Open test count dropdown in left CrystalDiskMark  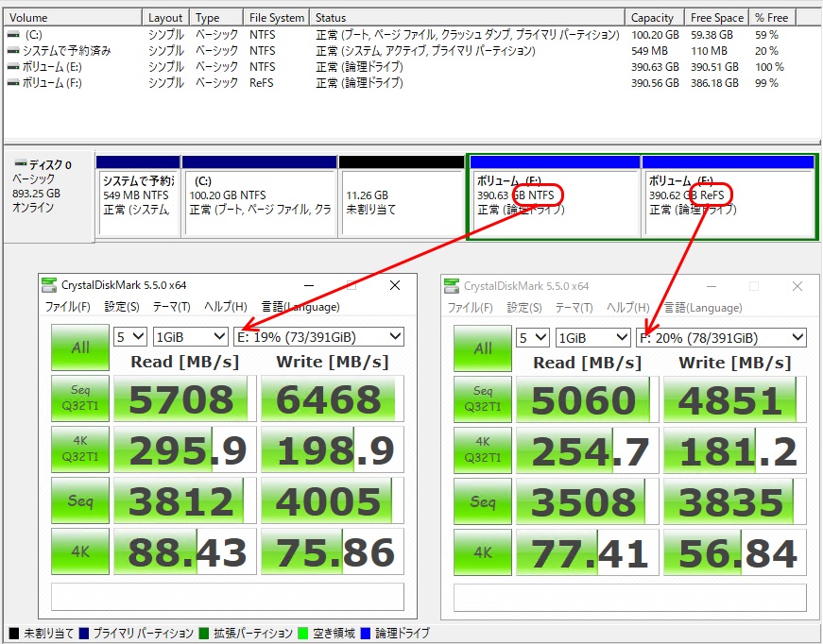tap(130, 337)
